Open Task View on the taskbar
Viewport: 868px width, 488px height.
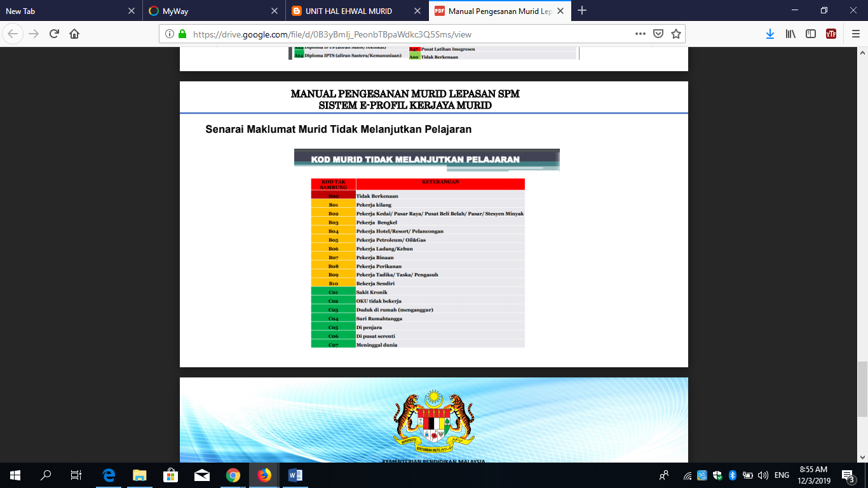[x=76, y=475]
